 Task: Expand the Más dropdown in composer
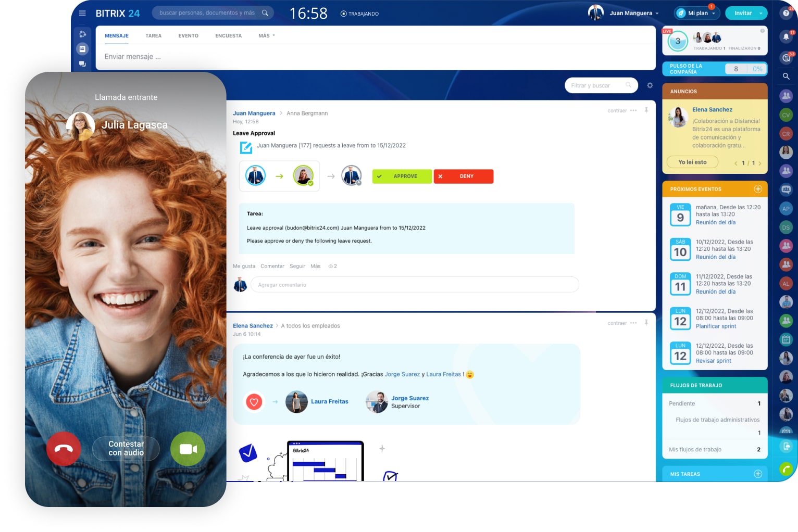click(x=266, y=36)
